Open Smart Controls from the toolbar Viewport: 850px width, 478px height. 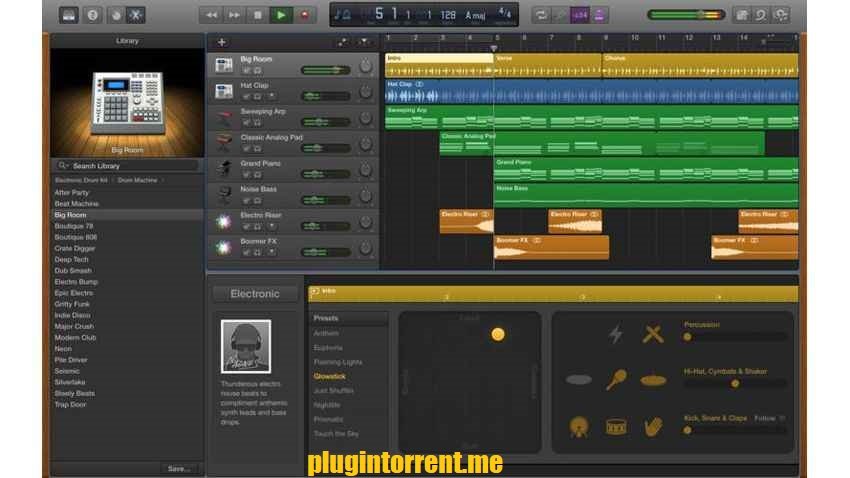(116, 15)
